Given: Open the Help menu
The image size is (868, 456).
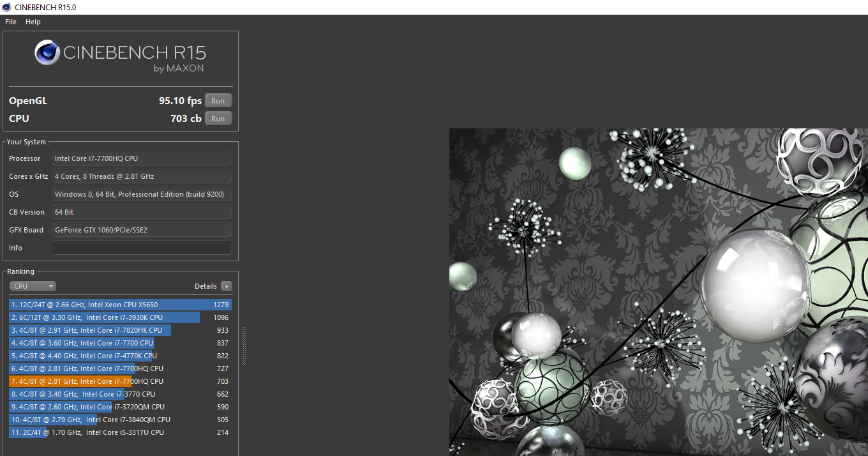Looking at the screenshot, I should 33,22.
